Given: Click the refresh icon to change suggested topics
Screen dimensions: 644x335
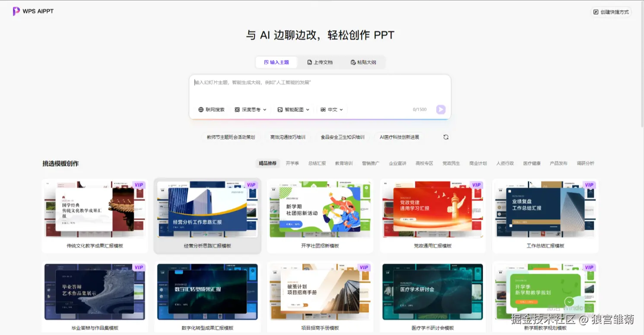Looking at the screenshot, I should pyautogui.click(x=446, y=137).
